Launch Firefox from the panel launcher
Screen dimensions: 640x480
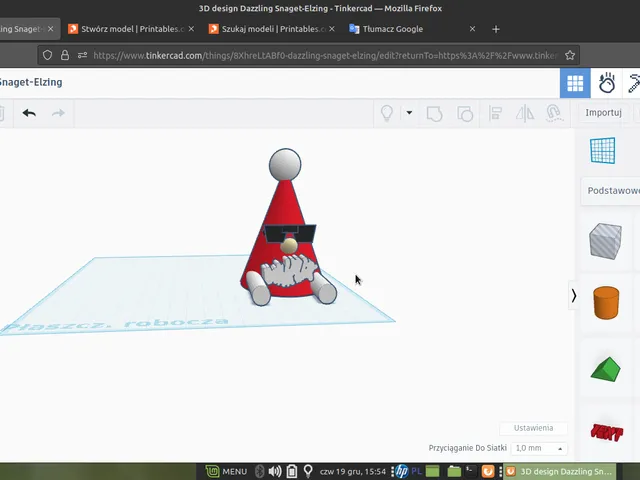pyautogui.click(x=488, y=471)
